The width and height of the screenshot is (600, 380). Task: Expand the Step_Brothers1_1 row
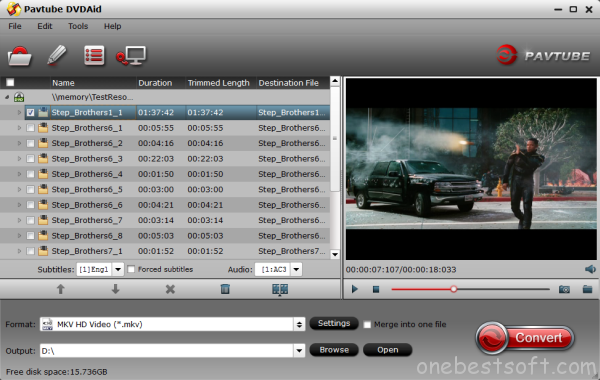coord(19,113)
